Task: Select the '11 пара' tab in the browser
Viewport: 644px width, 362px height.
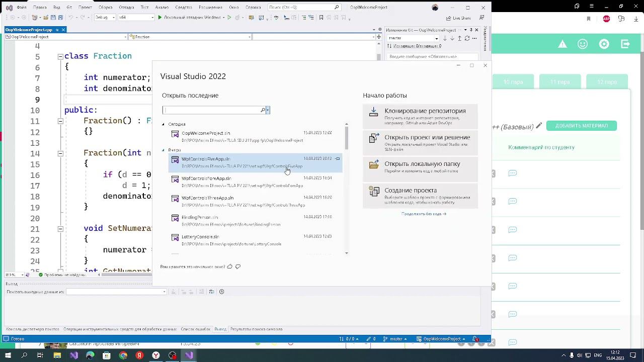Action: tap(560, 82)
